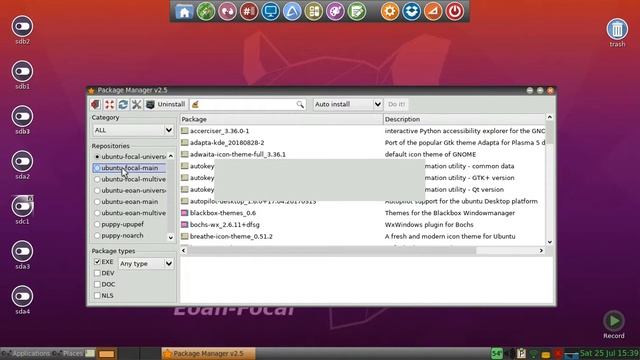Click package list horizontal scroll right arrow
Image resolution: width=640 pixels, height=360 pixels.
[x=541, y=251]
